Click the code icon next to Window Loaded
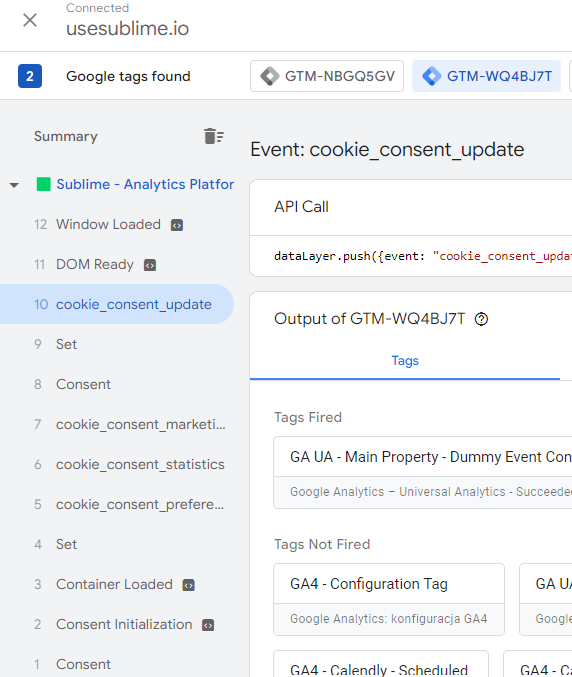The height and width of the screenshot is (677, 572). [177, 225]
